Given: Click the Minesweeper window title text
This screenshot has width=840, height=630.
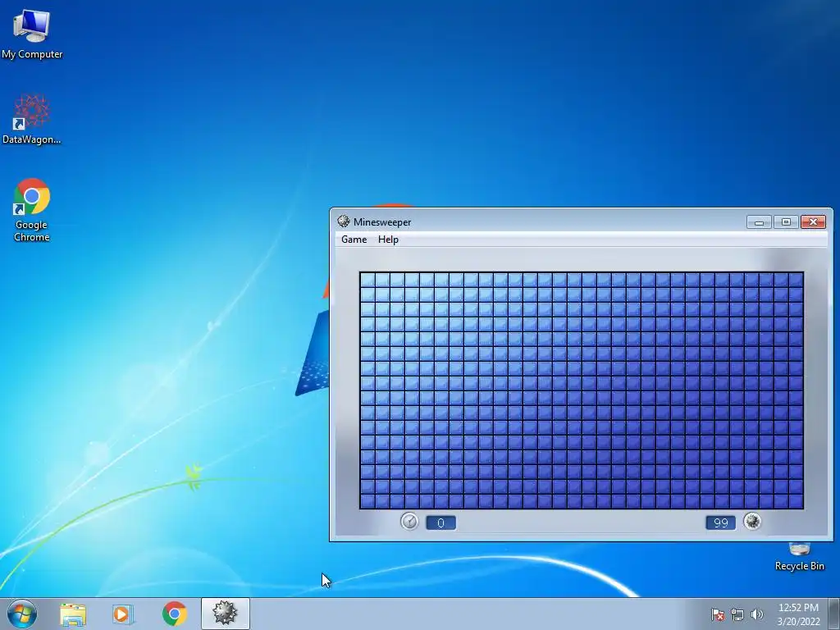Looking at the screenshot, I should [382, 221].
